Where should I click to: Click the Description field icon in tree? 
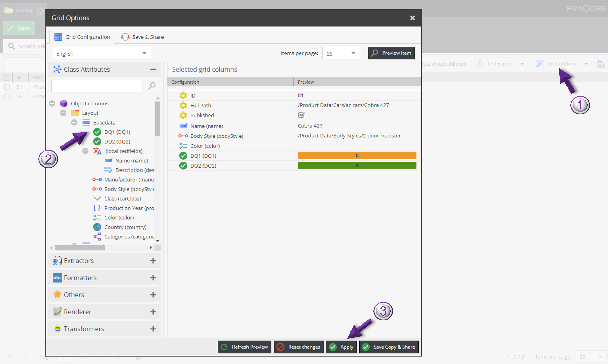click(108, 170)
